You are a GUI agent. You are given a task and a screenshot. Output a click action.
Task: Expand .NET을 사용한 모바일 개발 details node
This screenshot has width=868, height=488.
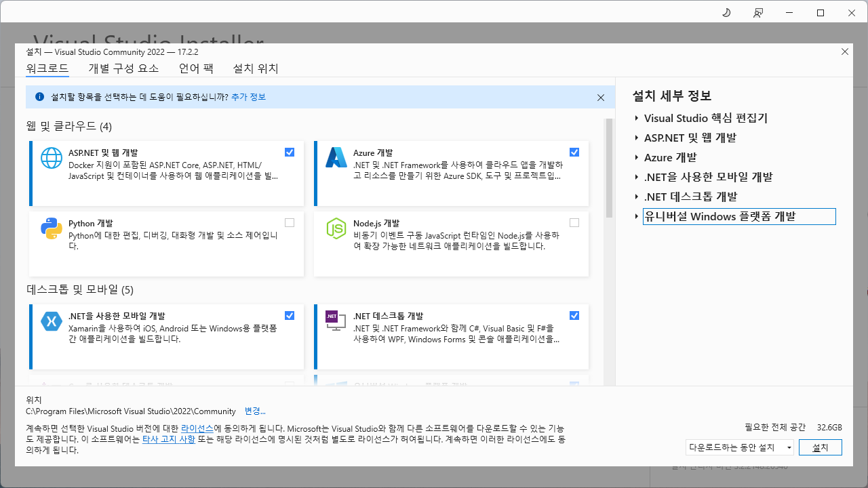pos(637,177)
